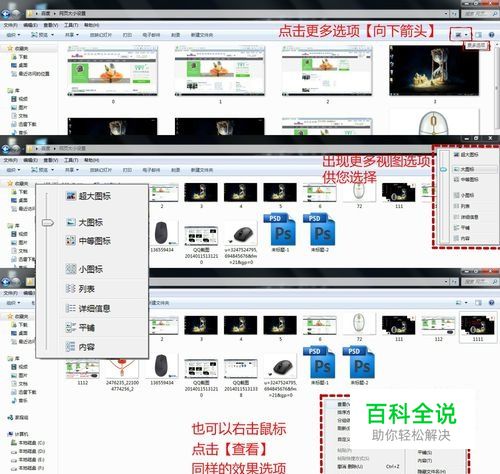Open view dropdown arrow in bottom window toolbar

tap(466, 303)
